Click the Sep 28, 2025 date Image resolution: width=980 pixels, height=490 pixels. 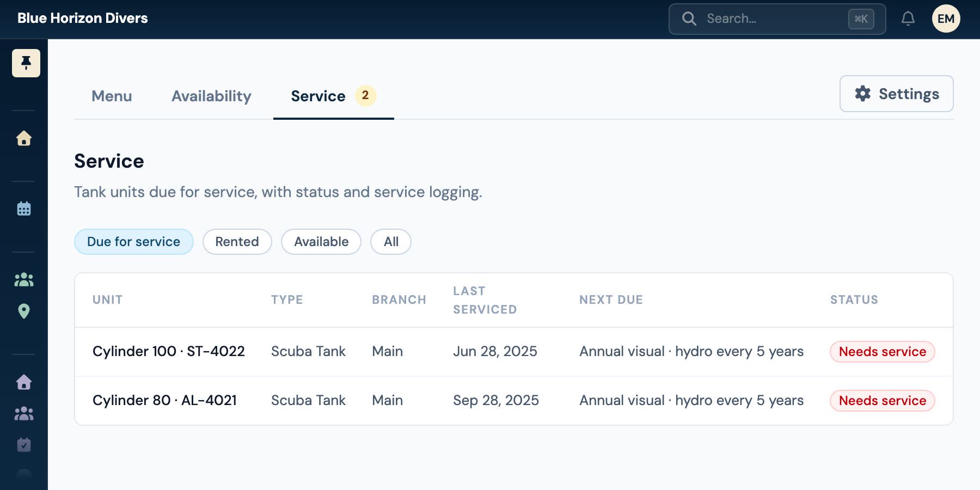pyautogui.click(x=496, y=401)
